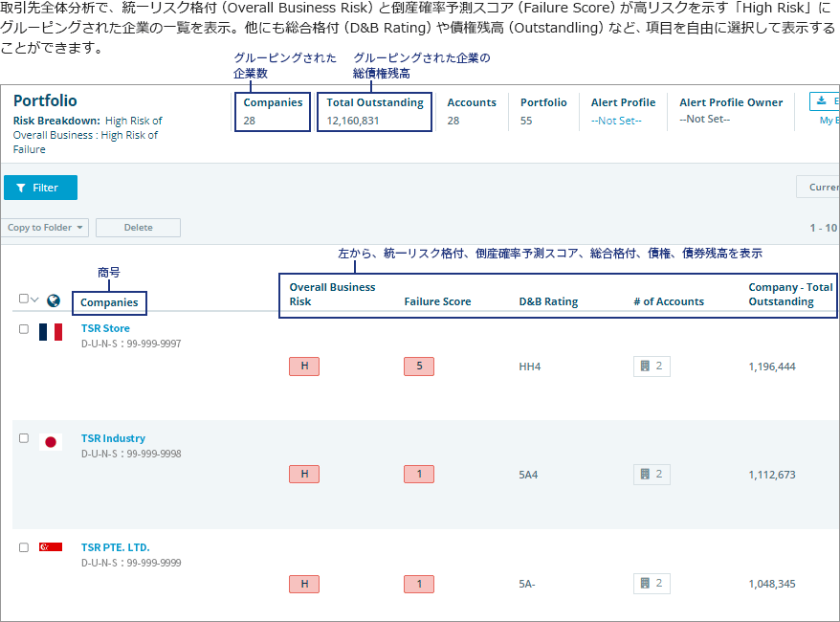Open the TSR Industry company link
Viewport: 840px width, 622px height.
click(x=113, y=438)
